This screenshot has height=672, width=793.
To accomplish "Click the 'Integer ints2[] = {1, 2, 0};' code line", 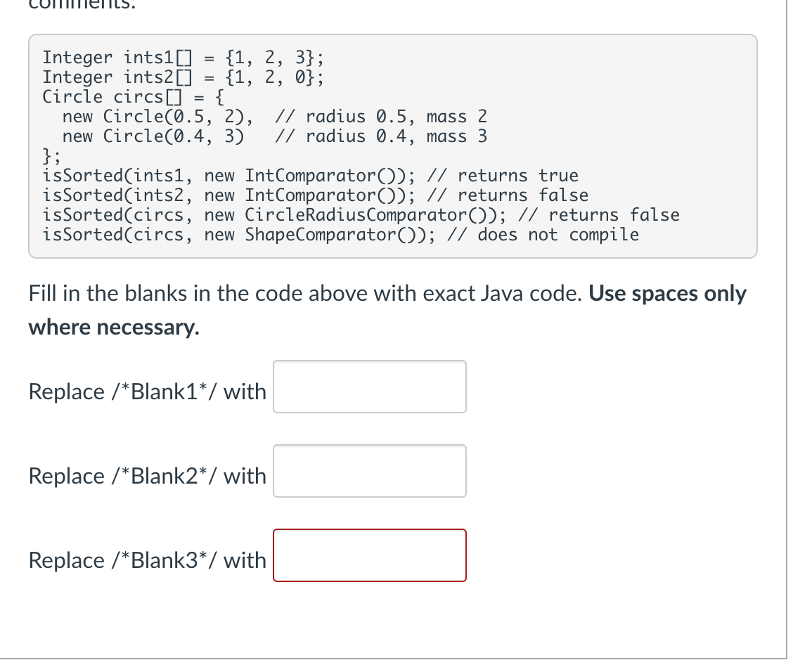I will click(x=183, y=77).
